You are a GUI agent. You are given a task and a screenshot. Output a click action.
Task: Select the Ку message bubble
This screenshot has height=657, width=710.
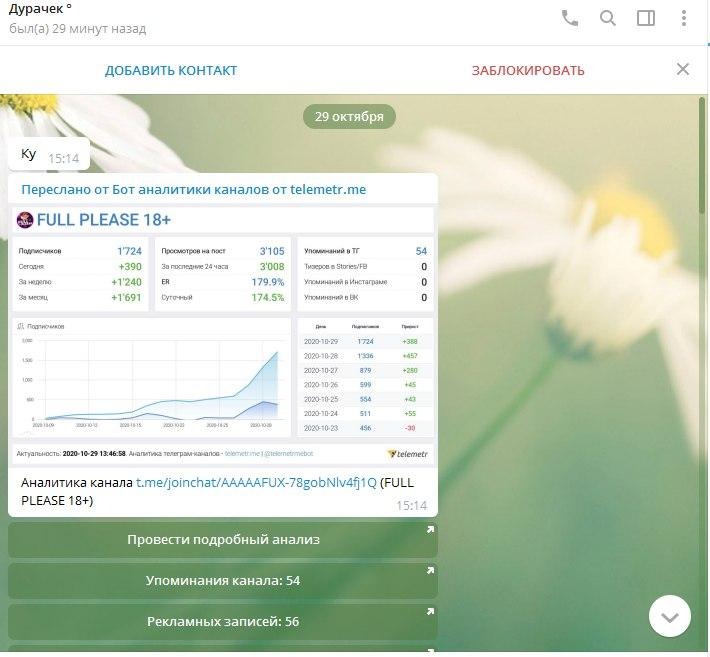49,154
